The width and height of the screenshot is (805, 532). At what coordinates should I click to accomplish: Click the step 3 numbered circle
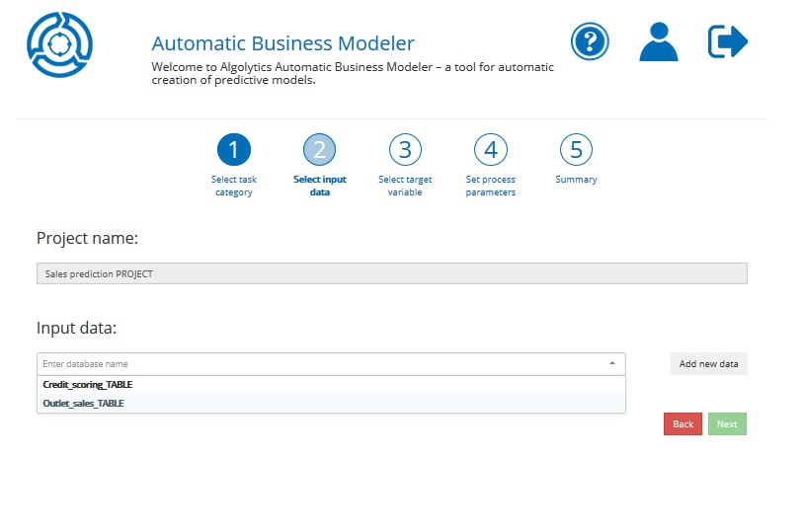point(405,150)
